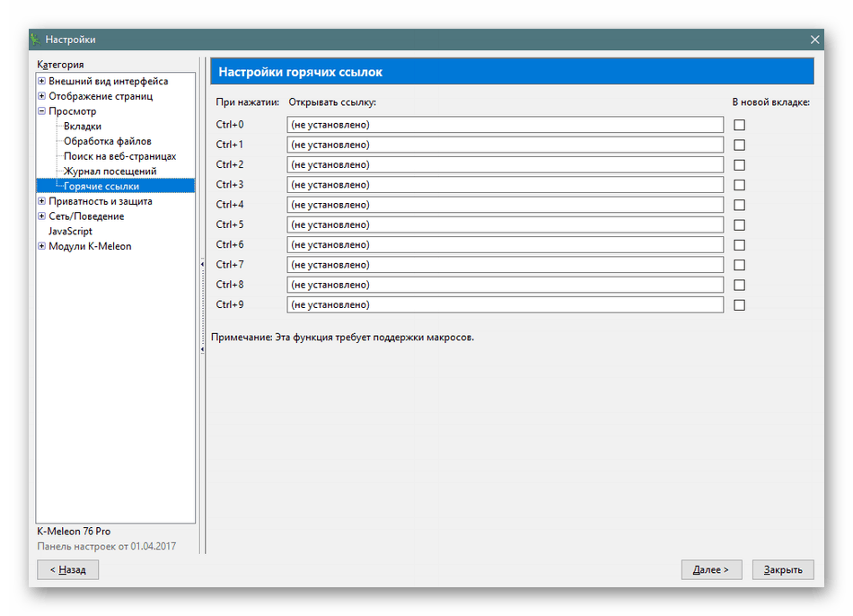Screen dimensions: 853x616
Task: Click the В новой вкладке column header
Action: [771, 102]
